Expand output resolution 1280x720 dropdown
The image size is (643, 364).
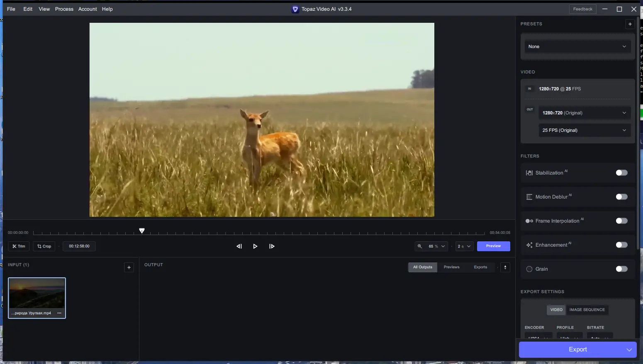tap(584, 113)
